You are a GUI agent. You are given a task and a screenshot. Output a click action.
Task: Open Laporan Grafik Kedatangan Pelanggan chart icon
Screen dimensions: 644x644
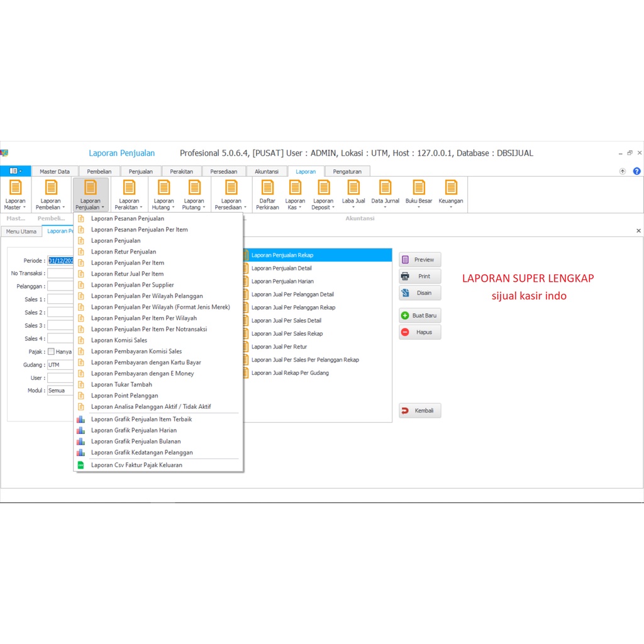click(x=81, y=453)
